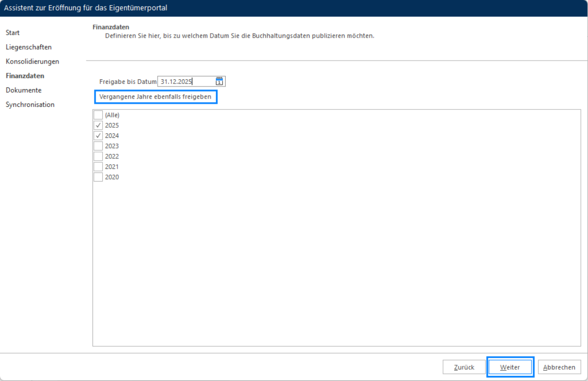
Task: Enable the 2023 year checkbox
Action: point(98,146)
